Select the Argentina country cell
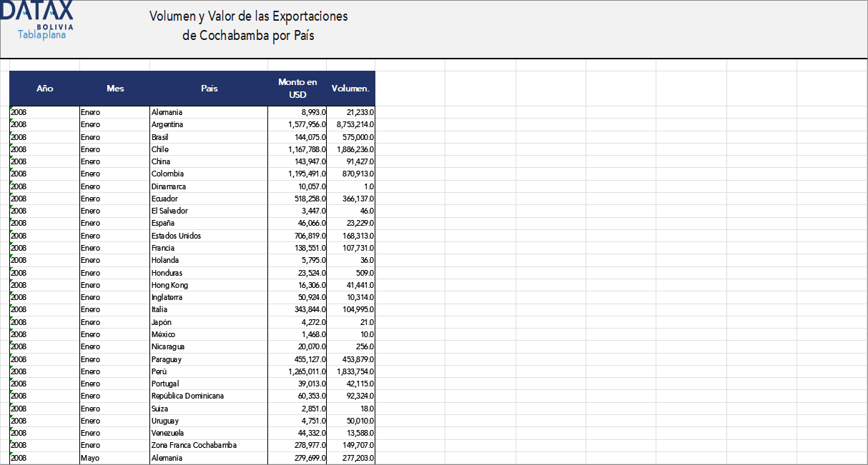Screen dimensions: 868x465 209,124
